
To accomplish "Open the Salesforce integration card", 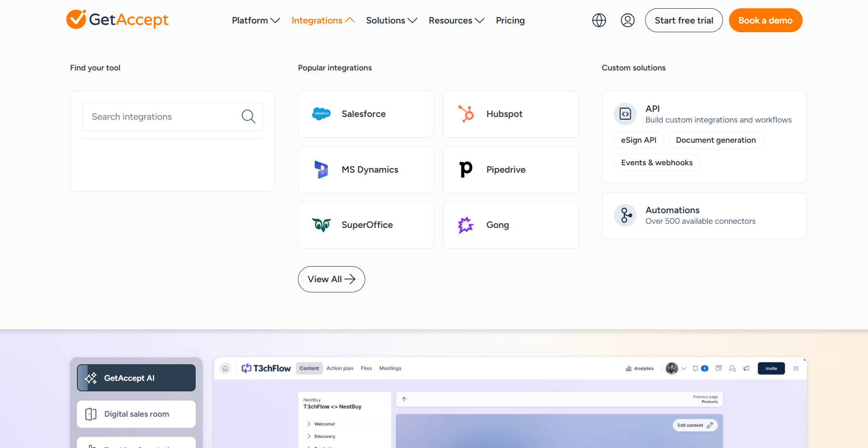I will [x=366, y=114].
